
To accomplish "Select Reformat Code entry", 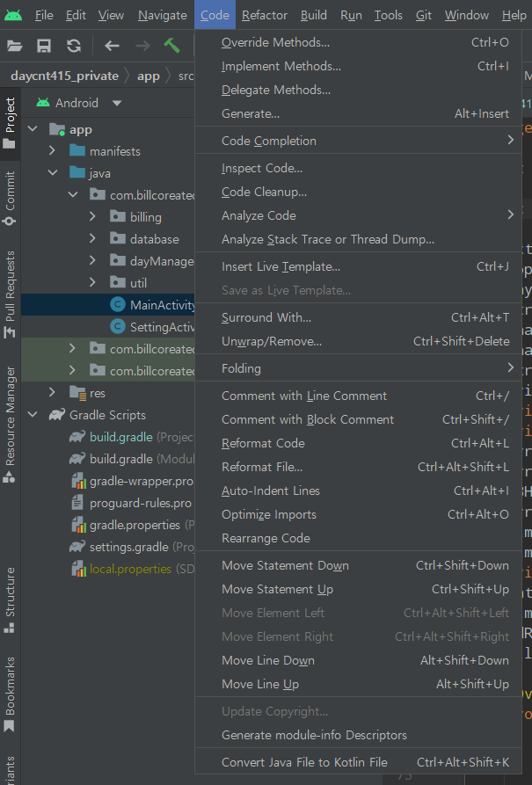I will (358, 443).
